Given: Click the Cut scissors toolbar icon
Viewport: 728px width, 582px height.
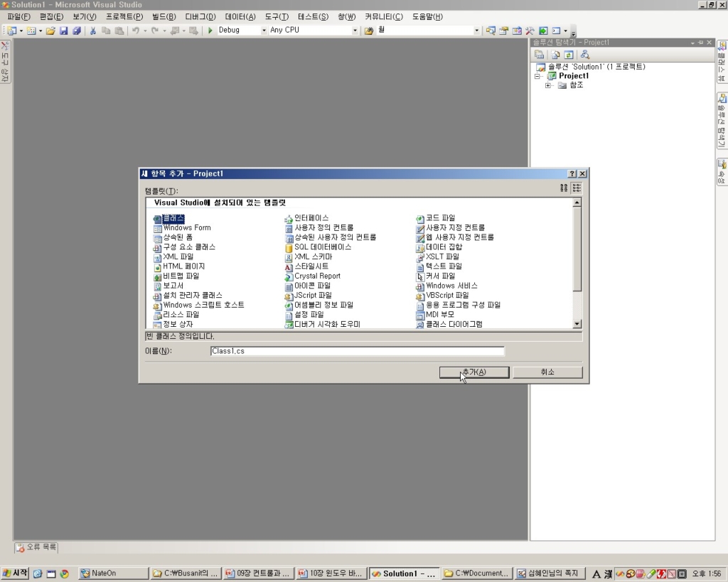Looking at the screenshot, I should (93, 31).
